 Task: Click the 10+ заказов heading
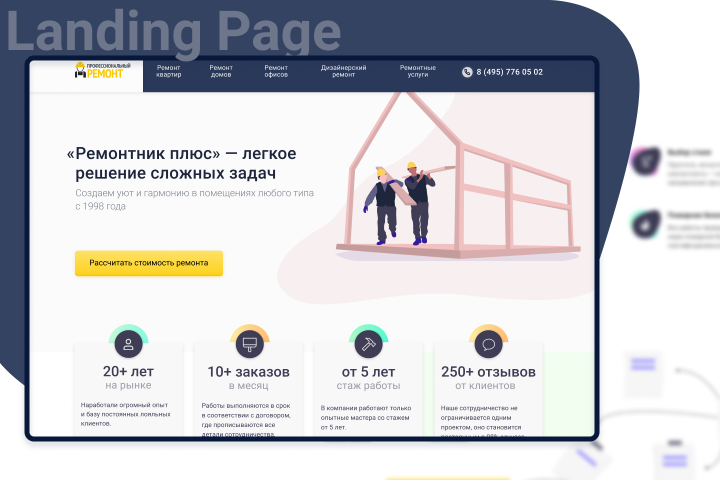tap(248, 372)
